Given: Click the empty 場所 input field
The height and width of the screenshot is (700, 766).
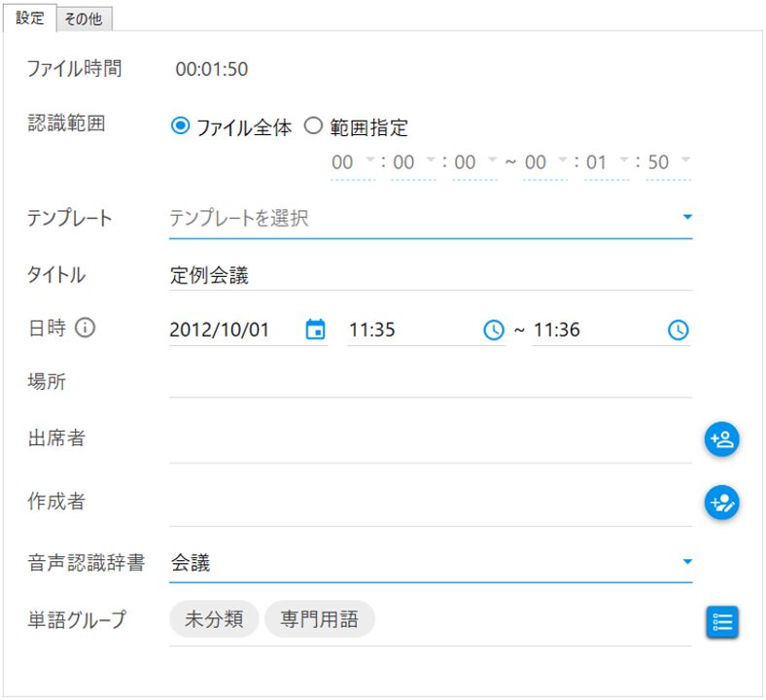Looking at the screenshot, I should point(431,382).
